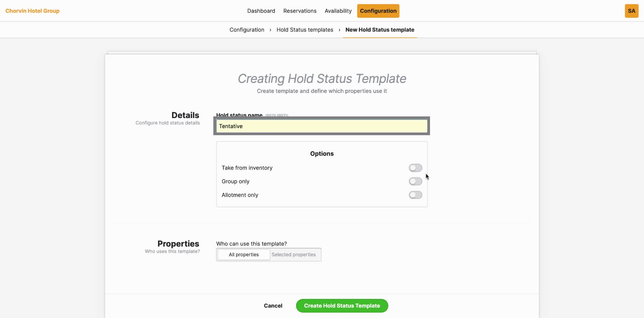Switch to the Selected properties option

tap(294, 255)
